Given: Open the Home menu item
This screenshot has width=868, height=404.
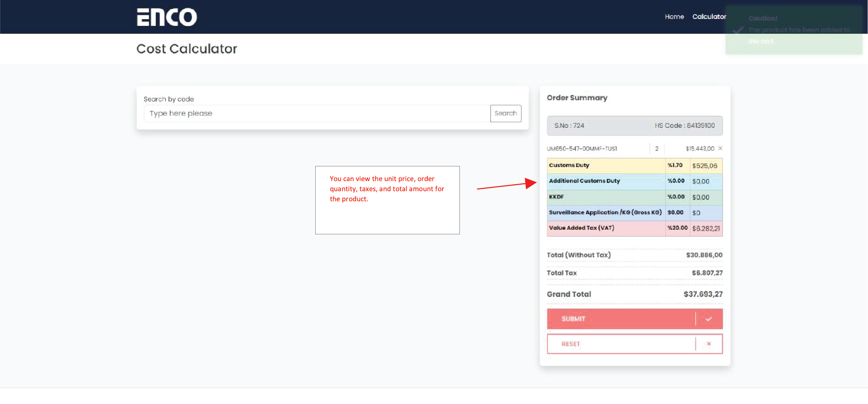Looking at the screenshot, I should point(674,17).
